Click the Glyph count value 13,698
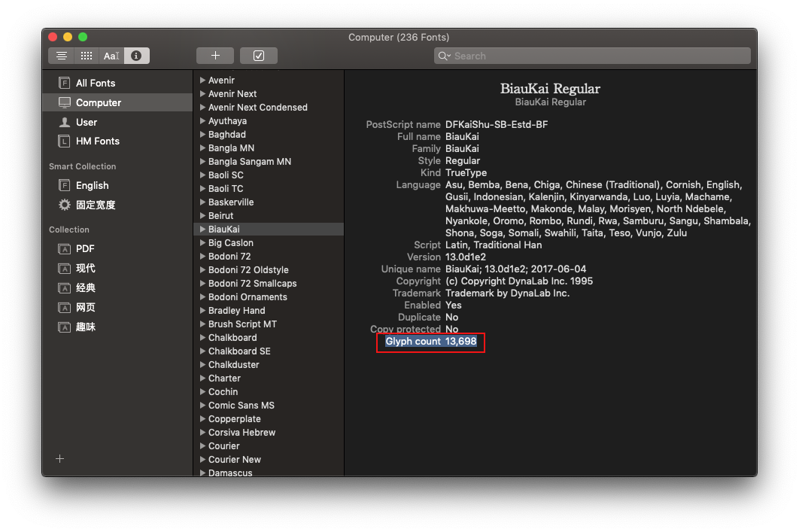 [x=460, y=342]
